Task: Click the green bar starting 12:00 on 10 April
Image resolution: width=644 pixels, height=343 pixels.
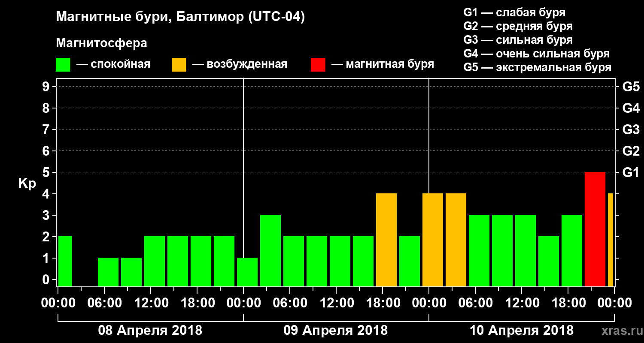Action: click(526, 251)
